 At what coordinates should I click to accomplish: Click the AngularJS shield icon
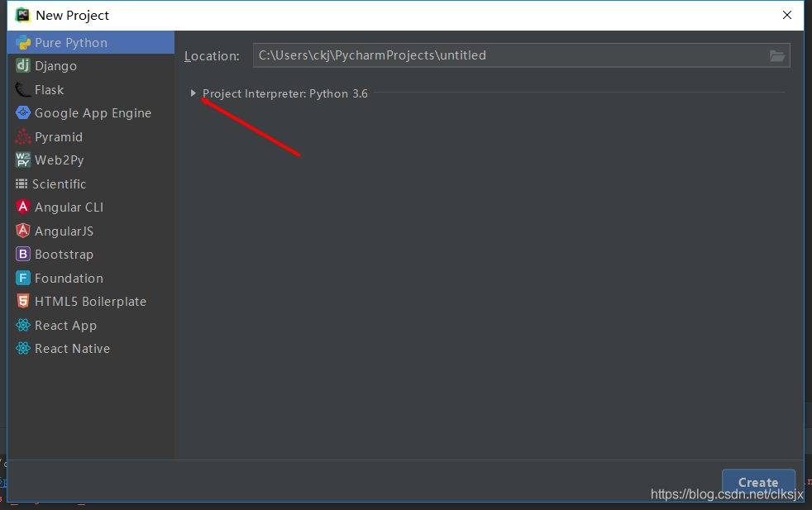point(23,231)
